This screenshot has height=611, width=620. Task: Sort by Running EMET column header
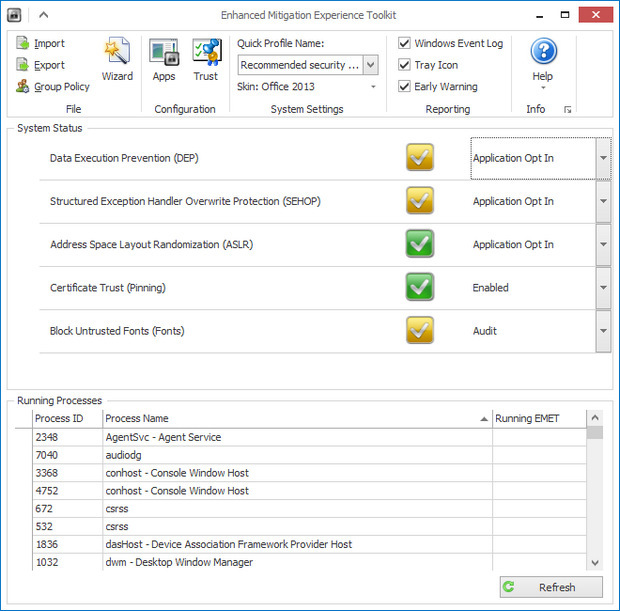(x=539, y=418)
